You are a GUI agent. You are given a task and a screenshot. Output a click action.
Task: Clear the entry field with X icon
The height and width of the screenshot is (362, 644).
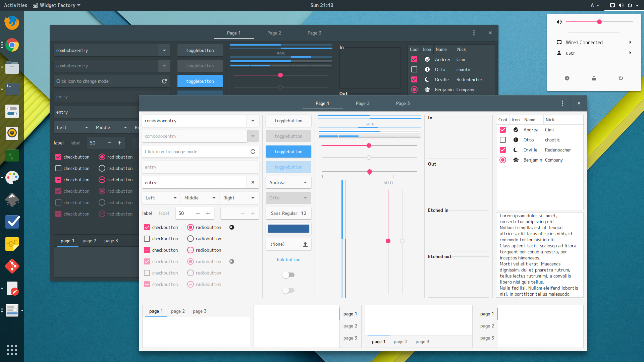tap(253, 182)
